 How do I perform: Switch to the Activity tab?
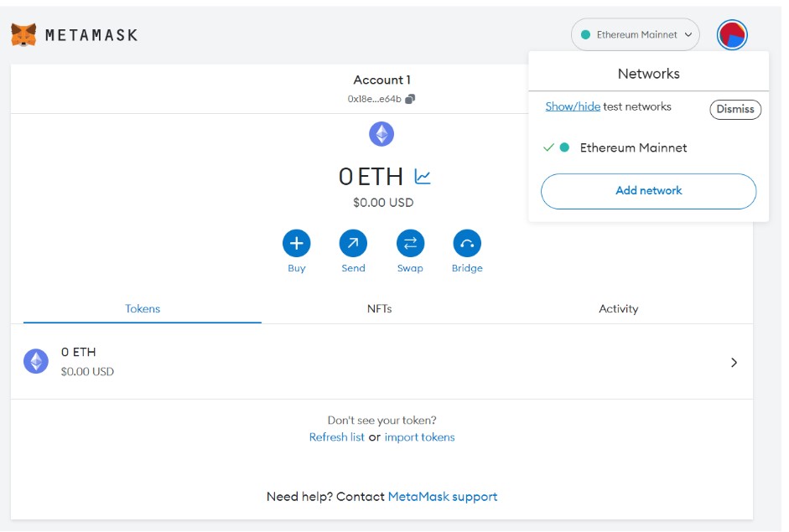[x=619, y=309]
